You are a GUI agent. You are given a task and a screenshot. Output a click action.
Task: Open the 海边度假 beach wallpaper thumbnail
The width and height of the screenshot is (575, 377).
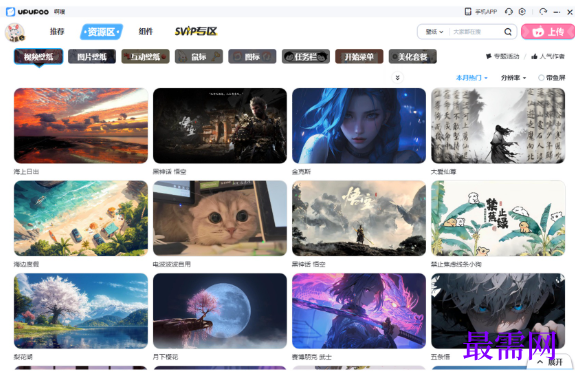click(x=81, y=218)
